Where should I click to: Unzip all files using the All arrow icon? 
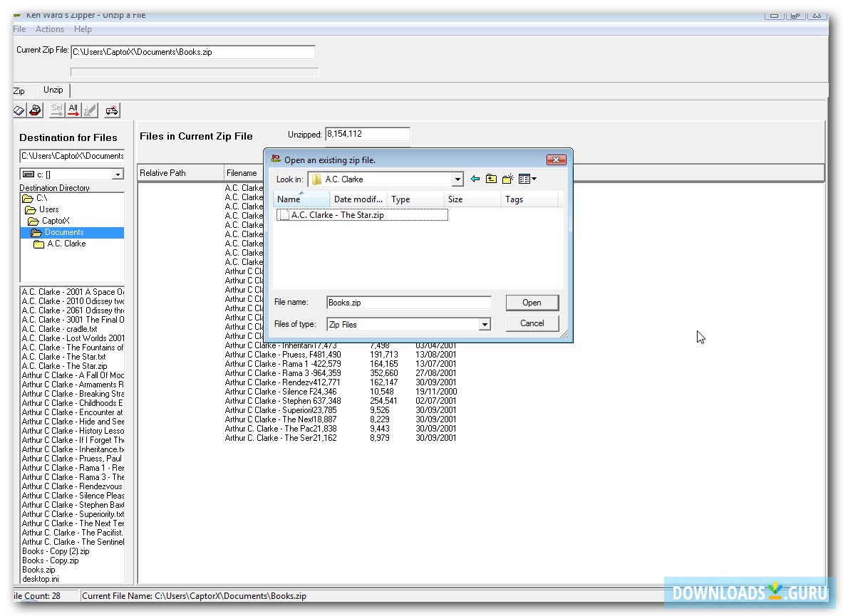pos(73,110)
